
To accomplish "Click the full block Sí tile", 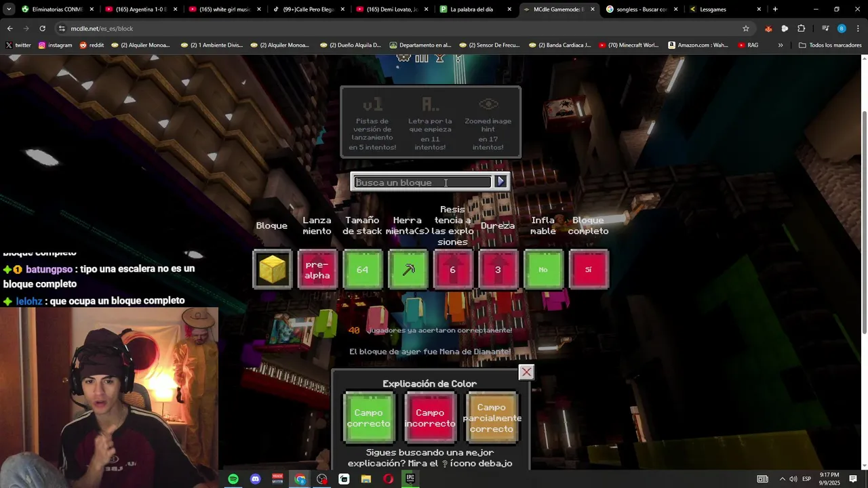I will 589,269.
